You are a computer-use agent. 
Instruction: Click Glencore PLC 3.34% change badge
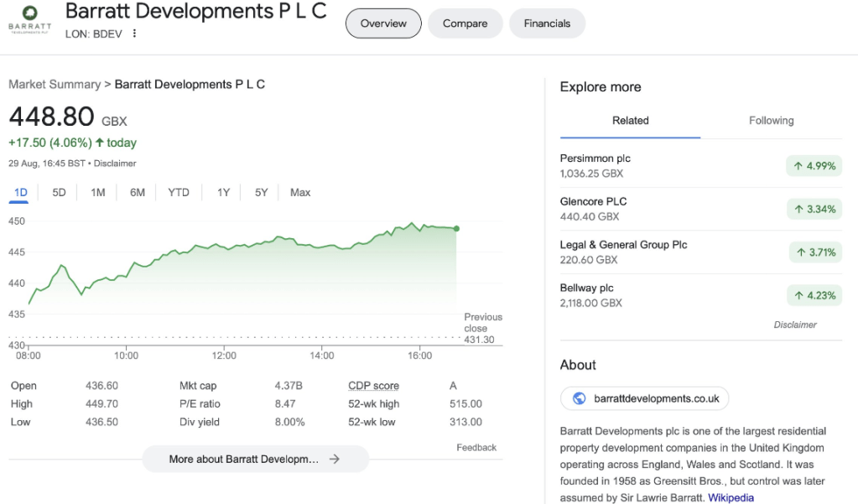813,209
